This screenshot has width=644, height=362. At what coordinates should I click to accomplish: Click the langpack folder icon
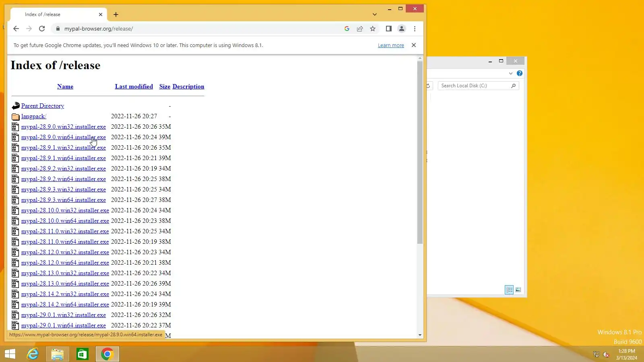pyautogui.click(x=16, y=117)
